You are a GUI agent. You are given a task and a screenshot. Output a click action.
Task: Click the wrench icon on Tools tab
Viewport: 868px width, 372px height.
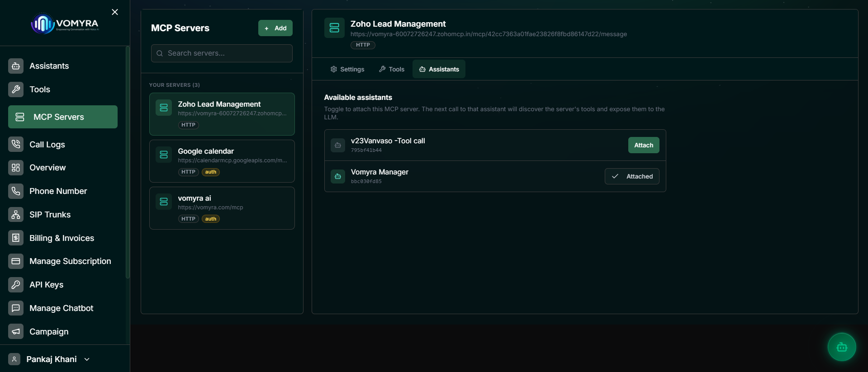point(382,69)
